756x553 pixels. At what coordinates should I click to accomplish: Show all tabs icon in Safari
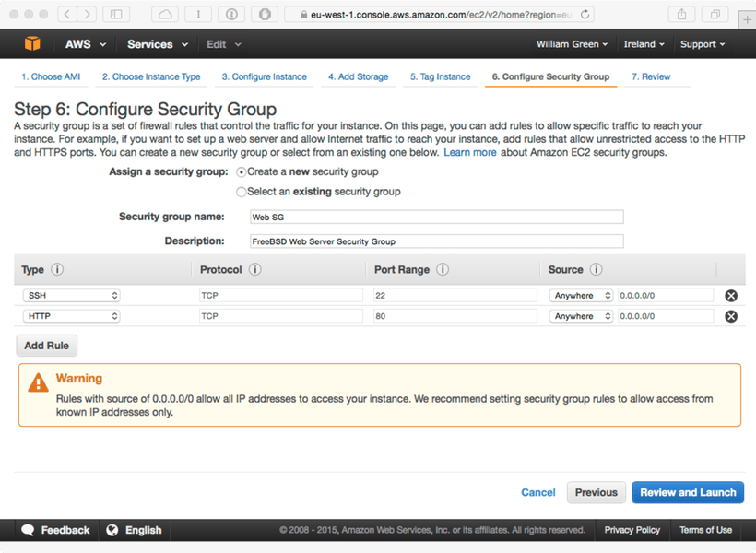(x=715, y=14)
